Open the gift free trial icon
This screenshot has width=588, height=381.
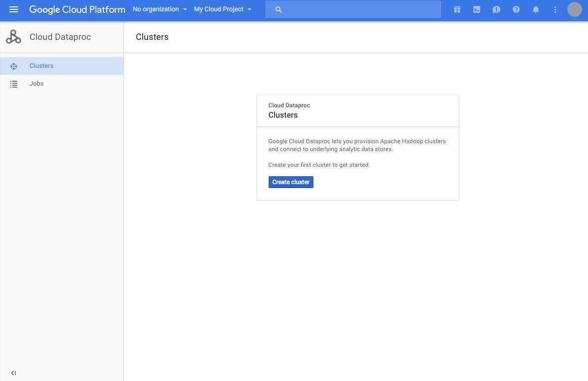457,9
